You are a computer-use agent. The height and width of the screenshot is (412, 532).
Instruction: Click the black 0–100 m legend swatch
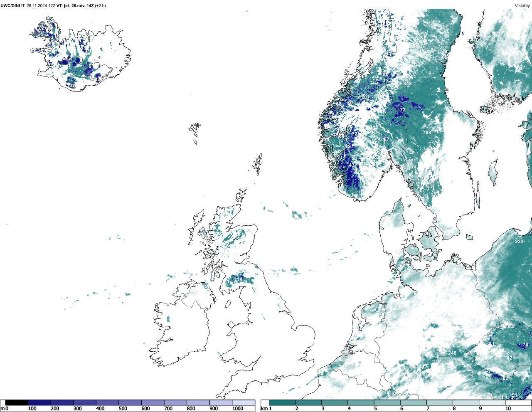pyautogui.click(x=17, y=402)
